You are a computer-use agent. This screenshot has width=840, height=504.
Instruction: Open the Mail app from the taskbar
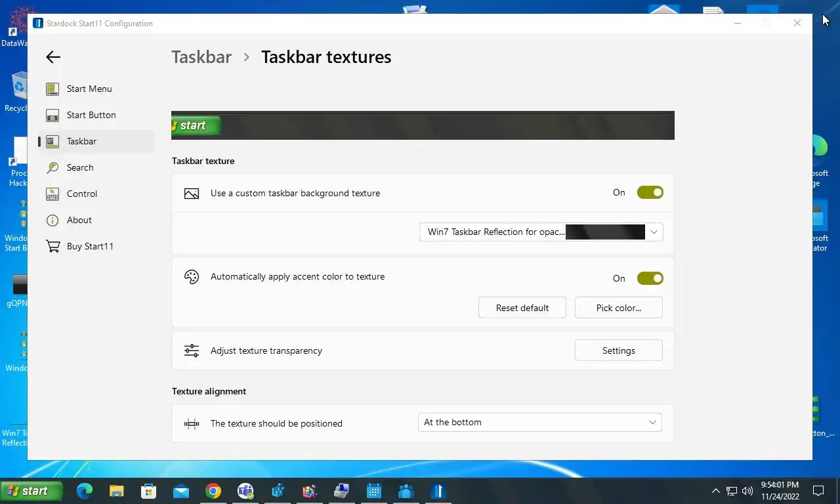[x=180, y=491]
